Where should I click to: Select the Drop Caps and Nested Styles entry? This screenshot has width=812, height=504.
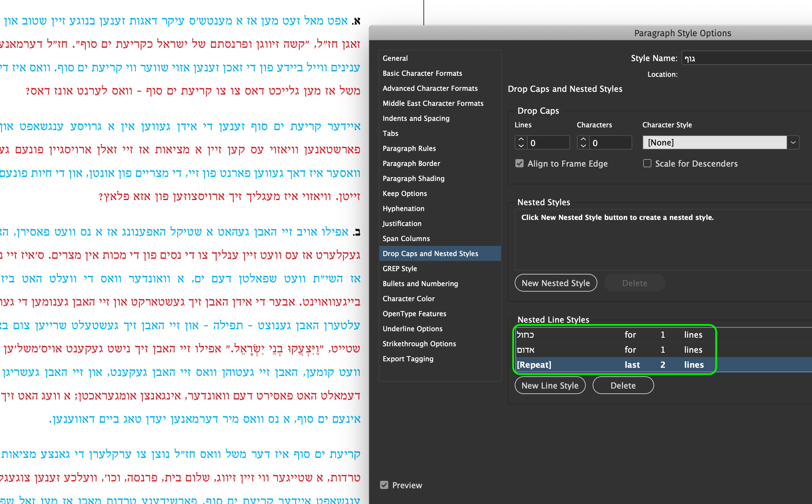(x=430, y=253)
